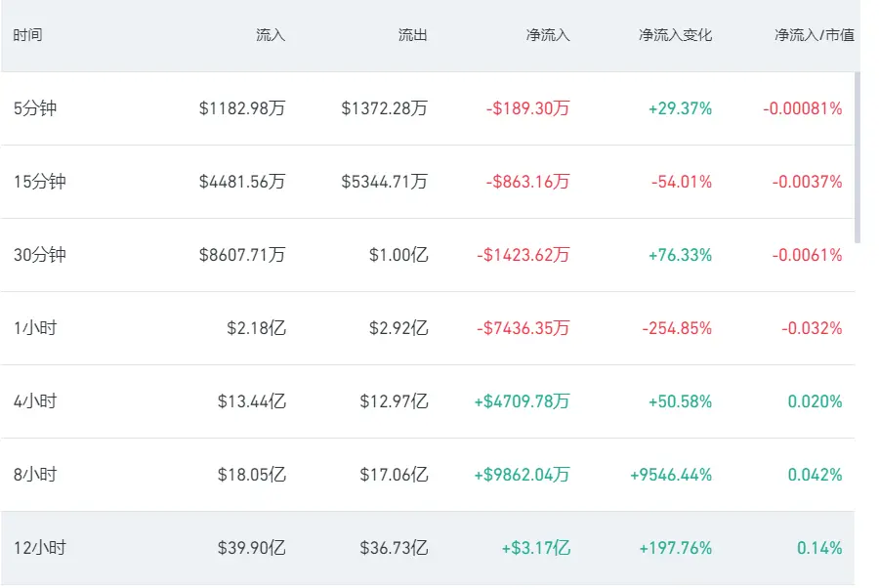This screenshot has width=879, height=588.
Task: Click the +$3.17亿 net inflow cell
Action: click(x=536, y=548)
